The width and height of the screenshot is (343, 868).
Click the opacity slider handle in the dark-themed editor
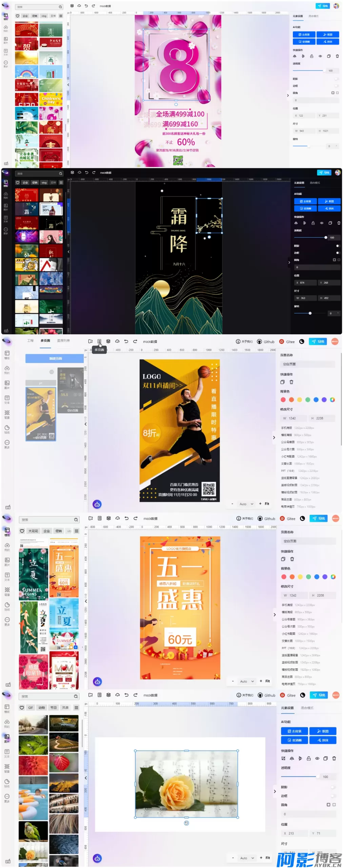(326, 237)
